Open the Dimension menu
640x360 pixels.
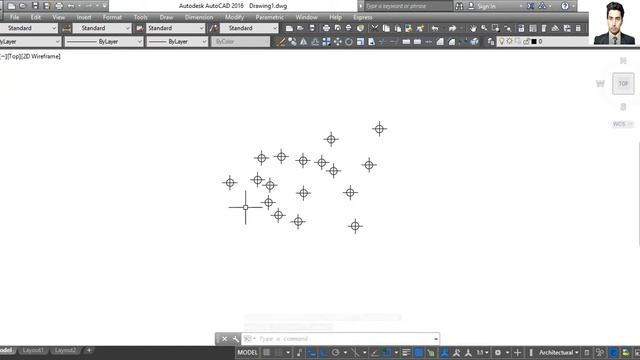tap(199, 17)
